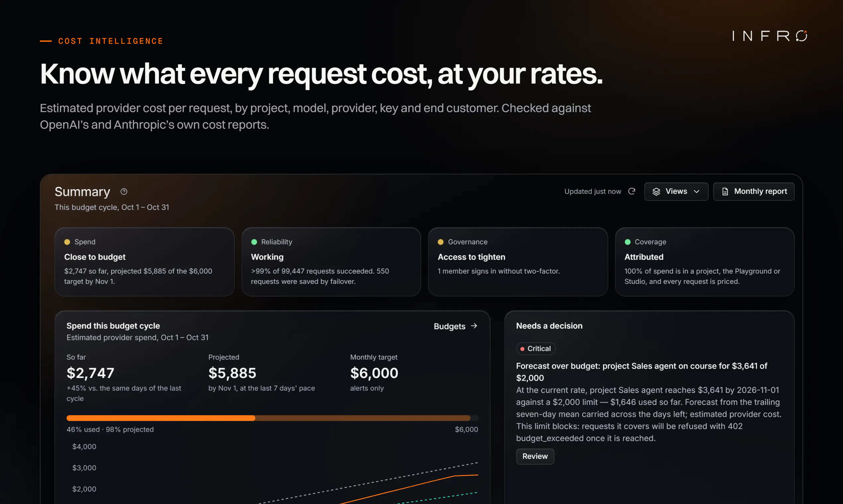The image size is (843, 504).
Task: Click the layers icon in the Views button
Action: [656, 192]
